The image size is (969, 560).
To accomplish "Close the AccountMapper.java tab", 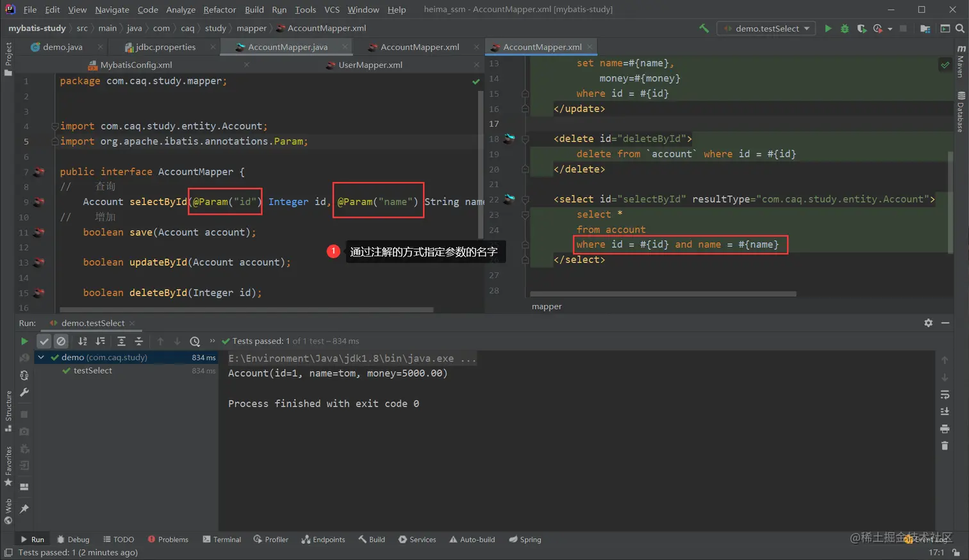I will pyautogui.click(x=345, y=47).
